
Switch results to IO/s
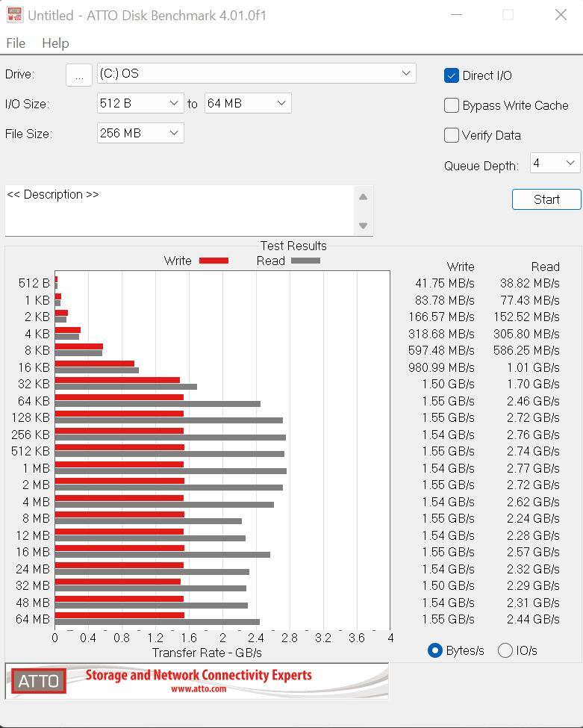(x=505, y=650)
